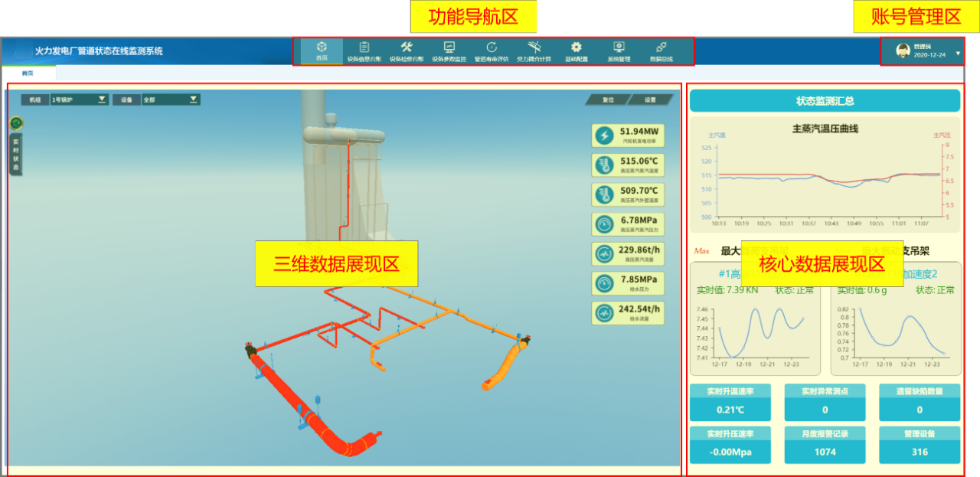点击设备检修台账扳手图标
The height and width of the screenshot is (477, 980).
(407, 51)
